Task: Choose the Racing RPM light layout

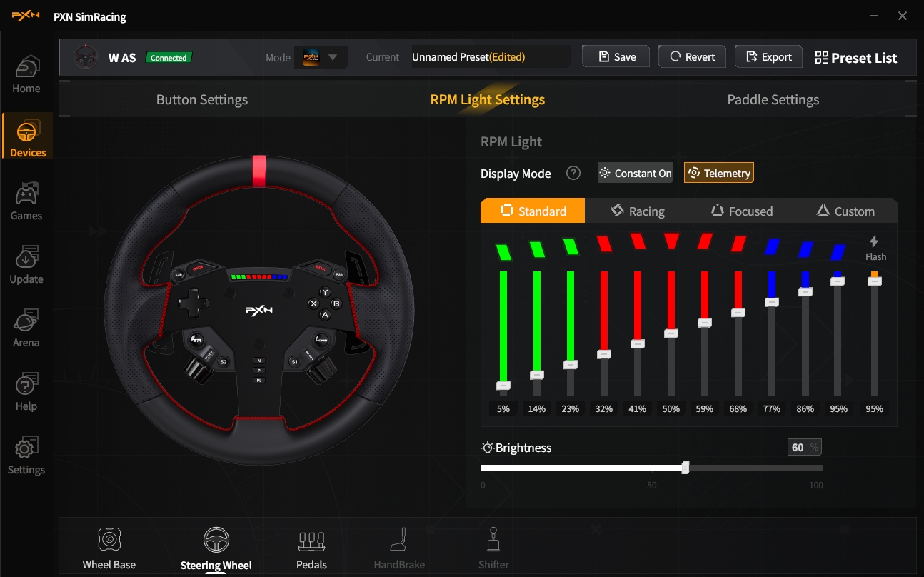Action: tap(637, 211)
